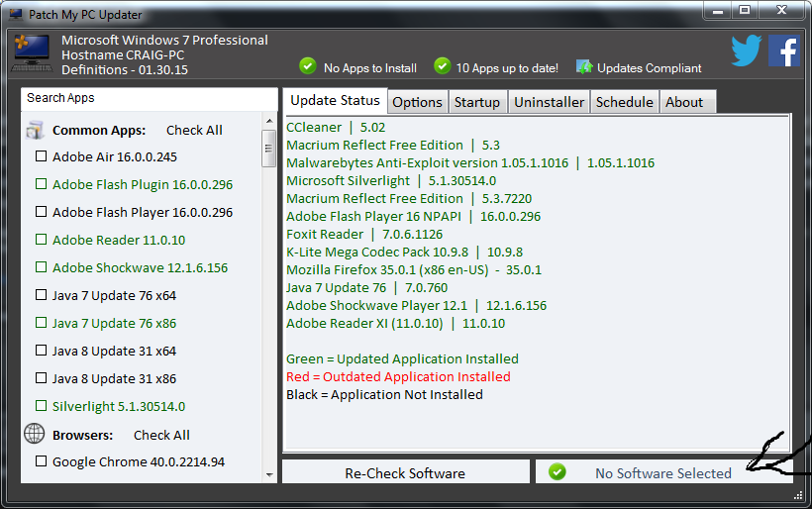Image resolution: width=812 pixels, height=509 pixels.
Task: Click Malwarebytes Anti-Exploit version line
Action: click(x=470, y=163)
